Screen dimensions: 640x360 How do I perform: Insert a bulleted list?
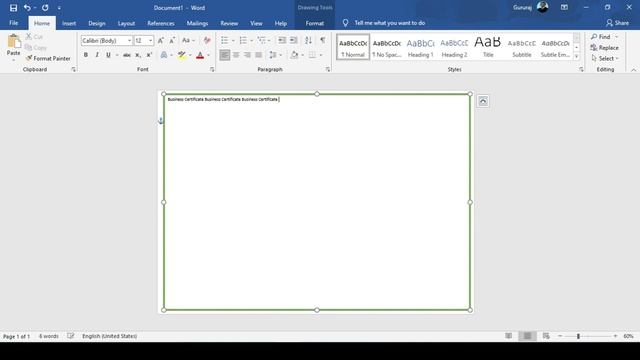224,40
